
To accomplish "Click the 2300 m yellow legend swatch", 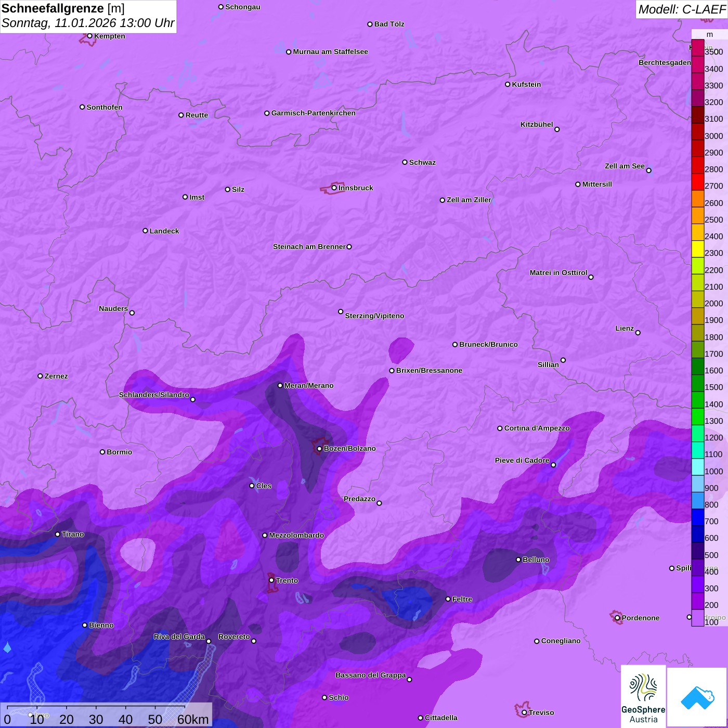I will click(698, 249).
